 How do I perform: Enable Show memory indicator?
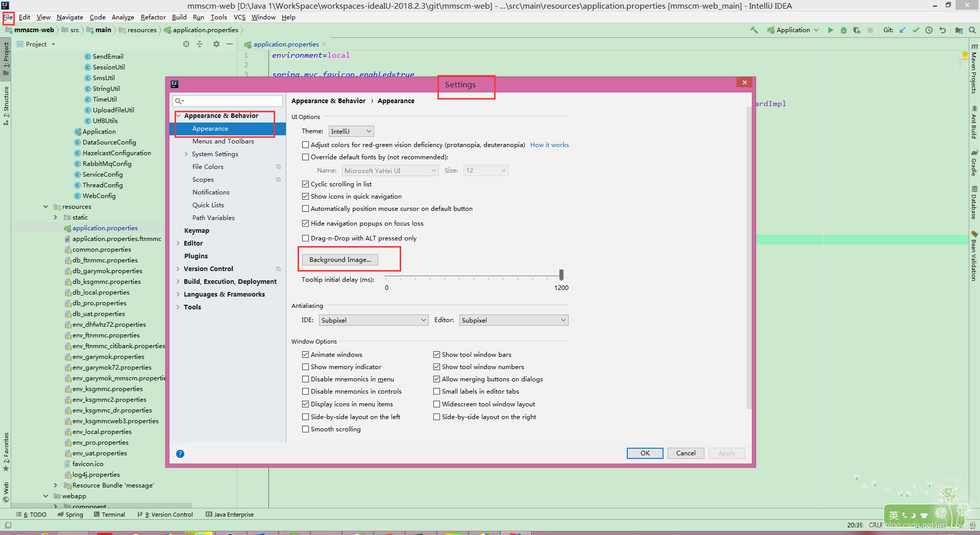305,367
